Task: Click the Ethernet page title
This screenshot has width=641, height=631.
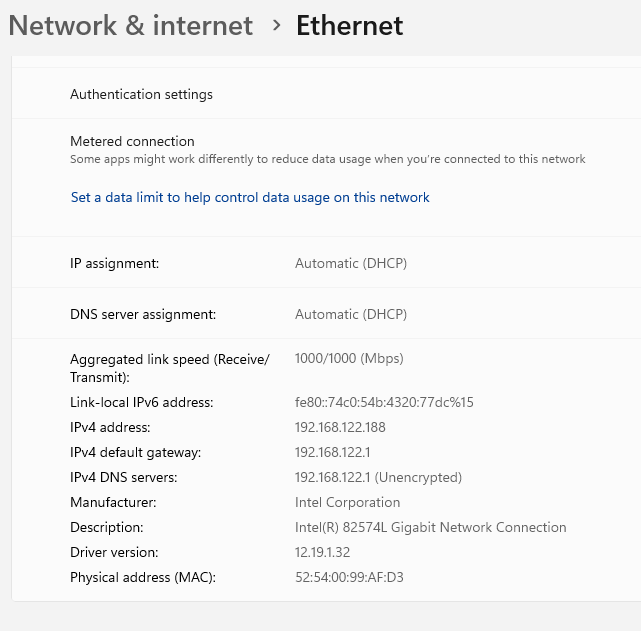Action: (x=350, y=25)
